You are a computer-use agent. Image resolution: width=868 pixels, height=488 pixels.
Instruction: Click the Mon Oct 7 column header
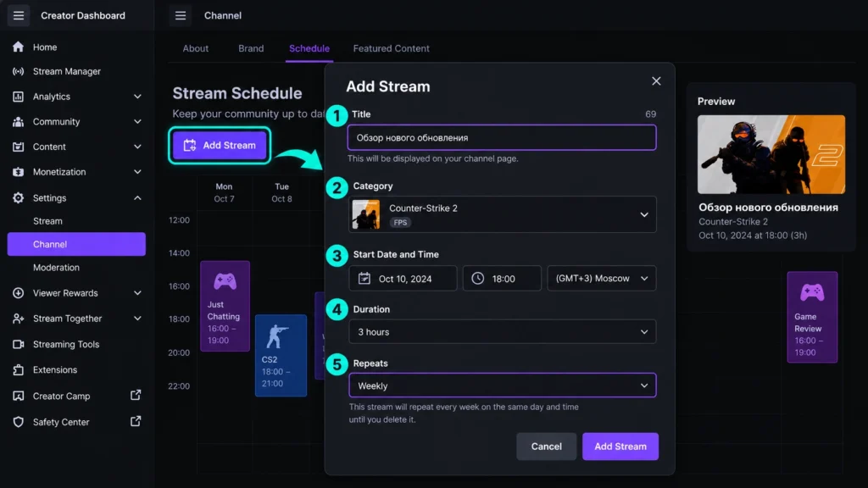224,192
